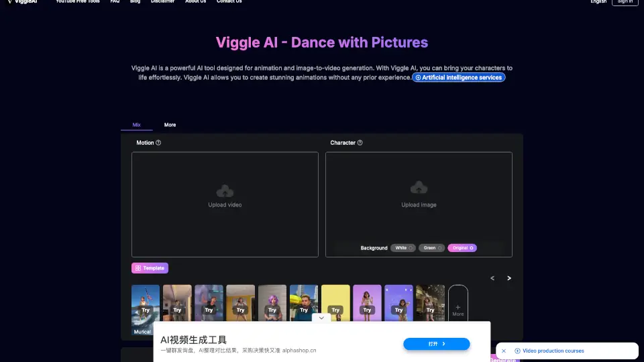Image resolution: width=644 pixels, height=362 pixels.
Task: Open the About Us page
Action: pos(195,1)
